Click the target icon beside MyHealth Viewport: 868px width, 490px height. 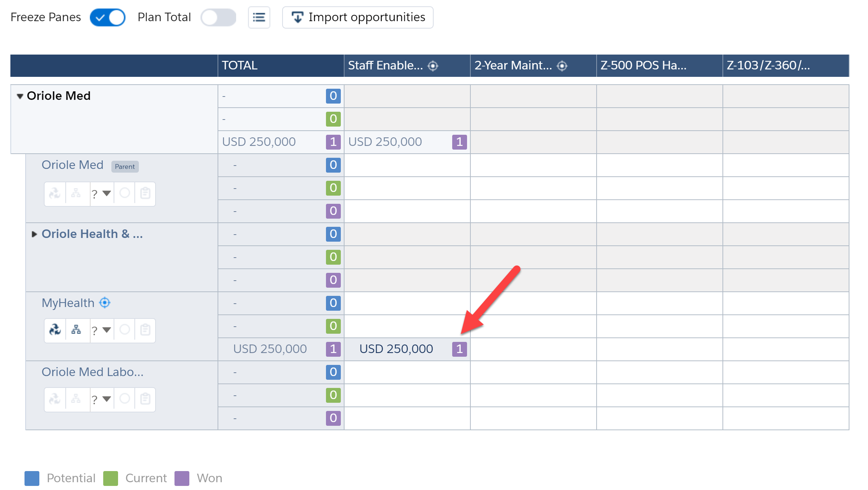(x=105, y=303)
